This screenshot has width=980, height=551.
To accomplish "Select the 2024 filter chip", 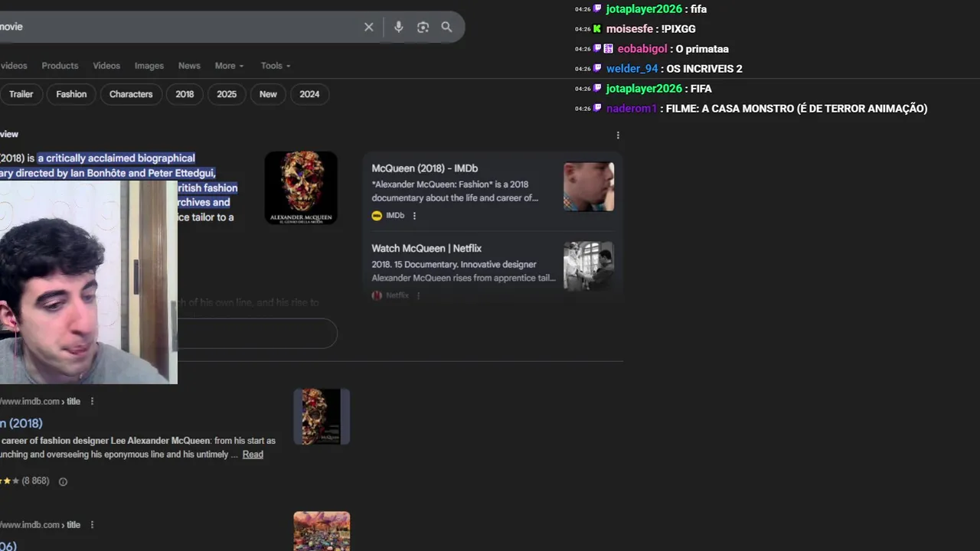I will coord(309,94).
